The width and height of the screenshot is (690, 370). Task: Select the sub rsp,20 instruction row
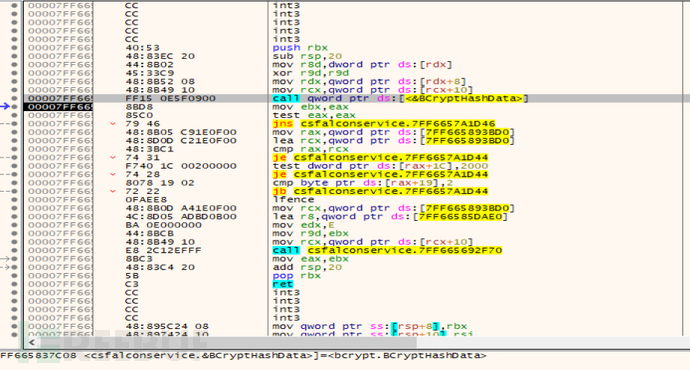(352, 56)
